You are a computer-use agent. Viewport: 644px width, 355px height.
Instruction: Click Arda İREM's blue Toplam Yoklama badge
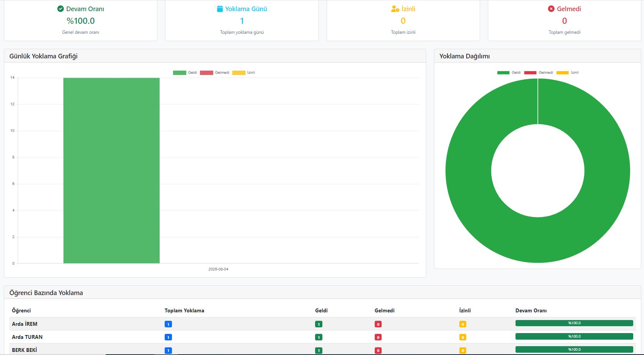[x=168, y=324]
